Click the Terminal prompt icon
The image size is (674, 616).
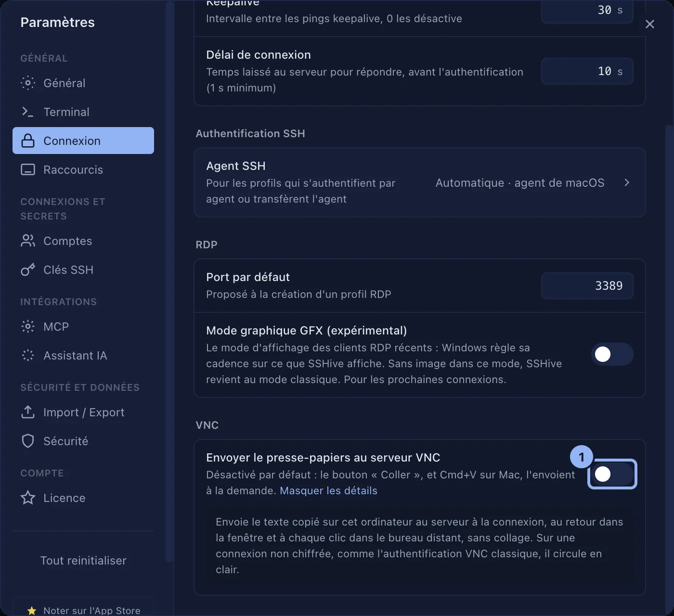point(28,112)
